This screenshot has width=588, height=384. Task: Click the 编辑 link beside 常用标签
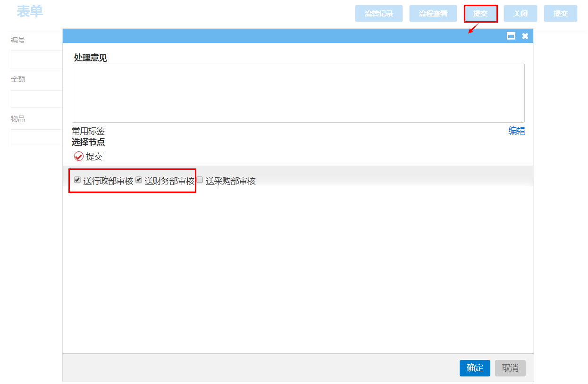[516, 131]
